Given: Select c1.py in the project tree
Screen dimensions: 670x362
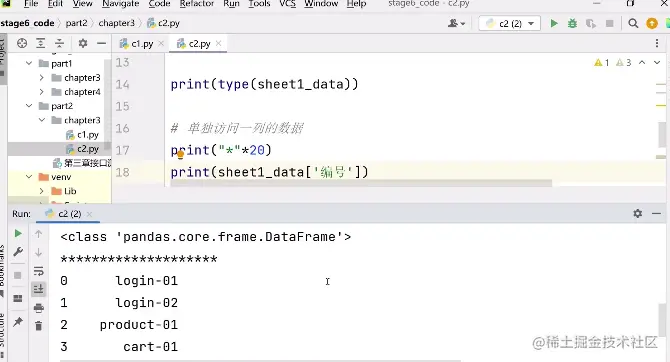Looking at the screenshot, I should pos(88,135).
